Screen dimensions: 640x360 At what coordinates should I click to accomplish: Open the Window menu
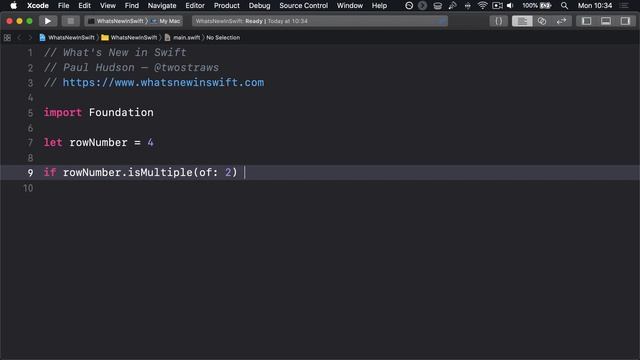(x=349, y=5)
